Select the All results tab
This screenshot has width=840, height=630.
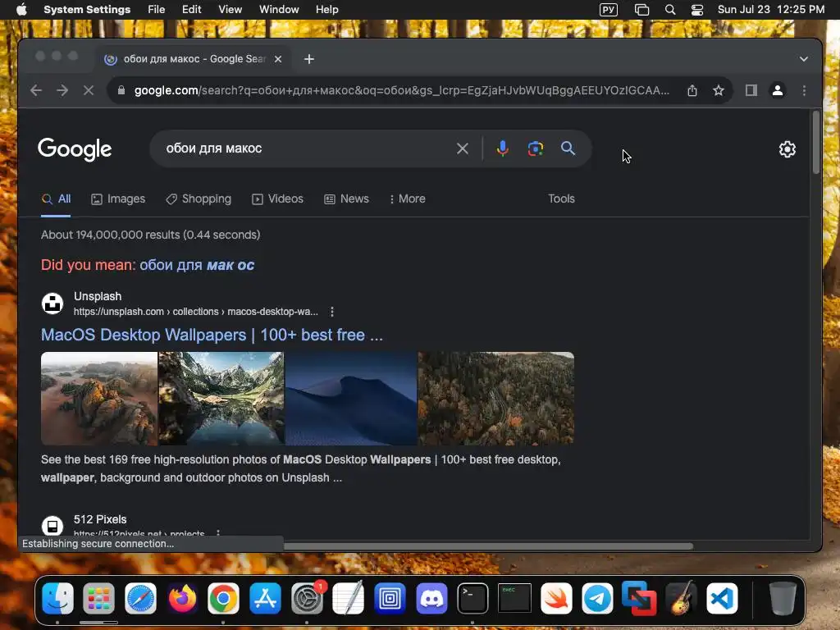[x=56, y=199]
